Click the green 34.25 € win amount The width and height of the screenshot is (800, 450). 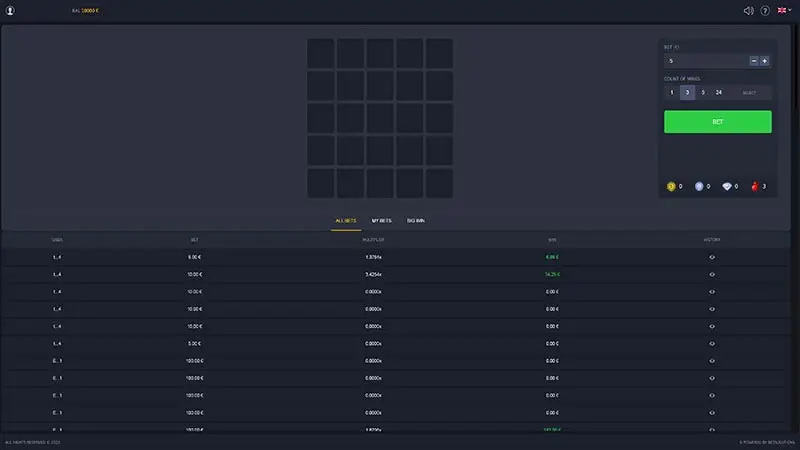(552, 274)
